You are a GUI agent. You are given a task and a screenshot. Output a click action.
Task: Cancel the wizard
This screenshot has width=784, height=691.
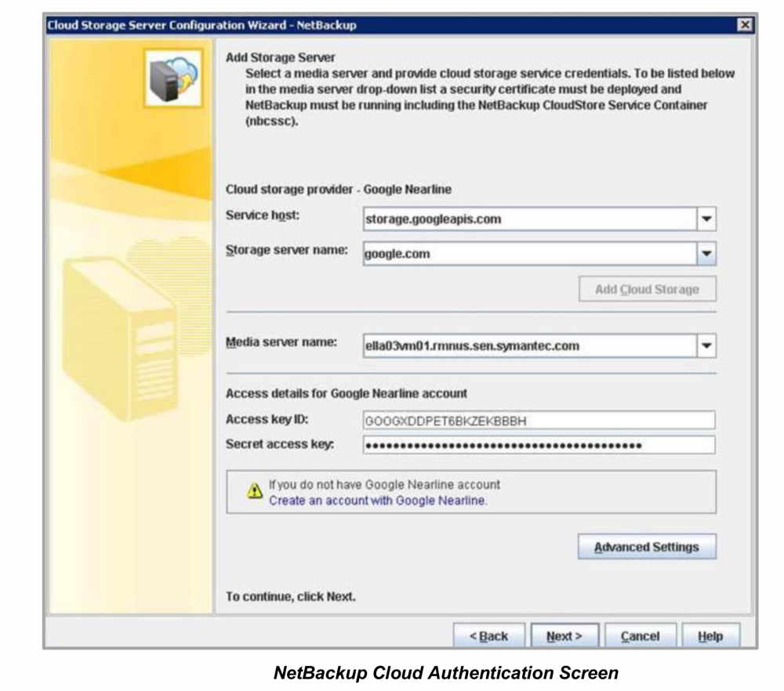click(640, 636)
